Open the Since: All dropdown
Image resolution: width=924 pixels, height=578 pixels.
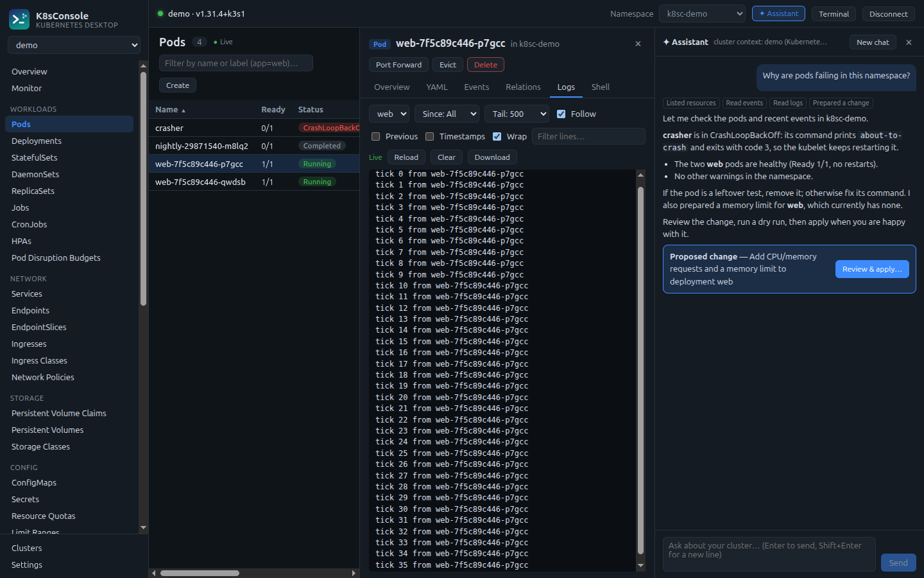tap(447, 114)
